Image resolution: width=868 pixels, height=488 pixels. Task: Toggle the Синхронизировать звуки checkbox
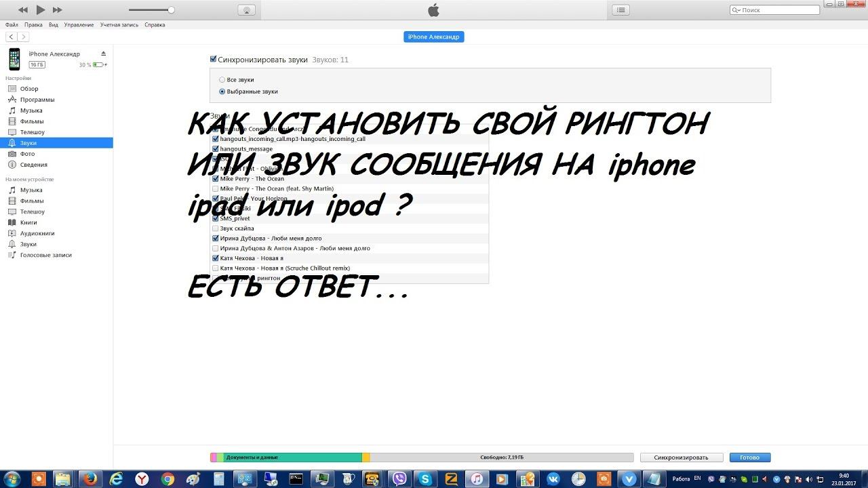(x=214, y=60)
